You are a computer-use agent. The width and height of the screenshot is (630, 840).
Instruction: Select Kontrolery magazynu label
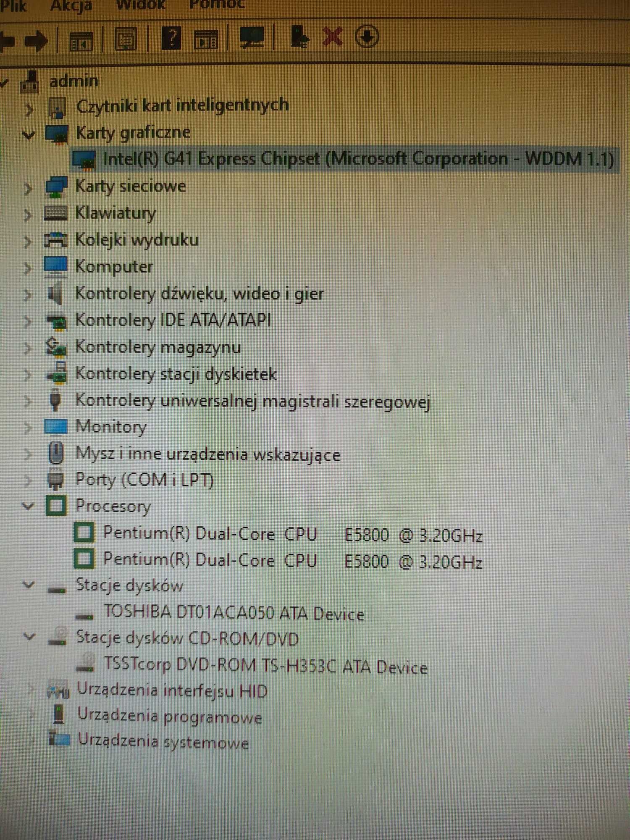158,348
